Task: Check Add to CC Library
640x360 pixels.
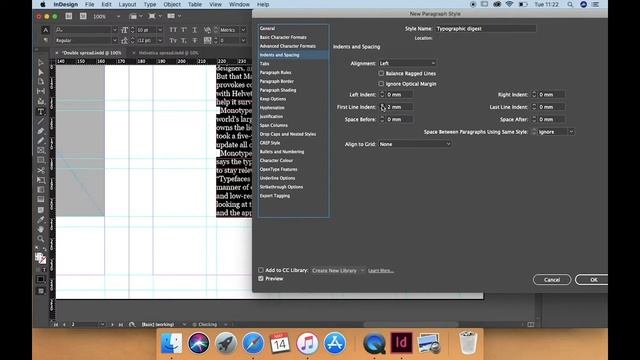Action: pos(261,270)
